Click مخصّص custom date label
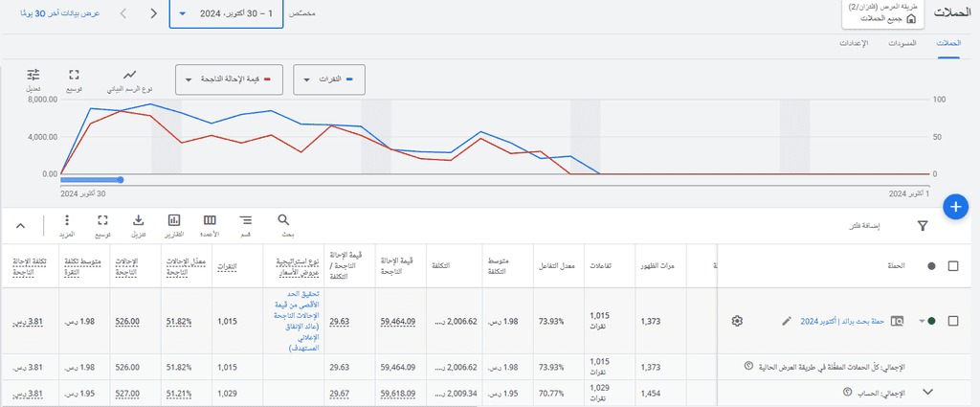This screenshot has height=407, width=980. [303, 13]
